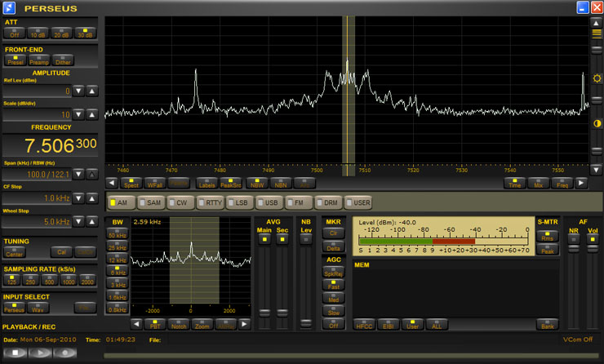Click the Labels button
This screenshot has width=604, height=364.
point(207,184)
